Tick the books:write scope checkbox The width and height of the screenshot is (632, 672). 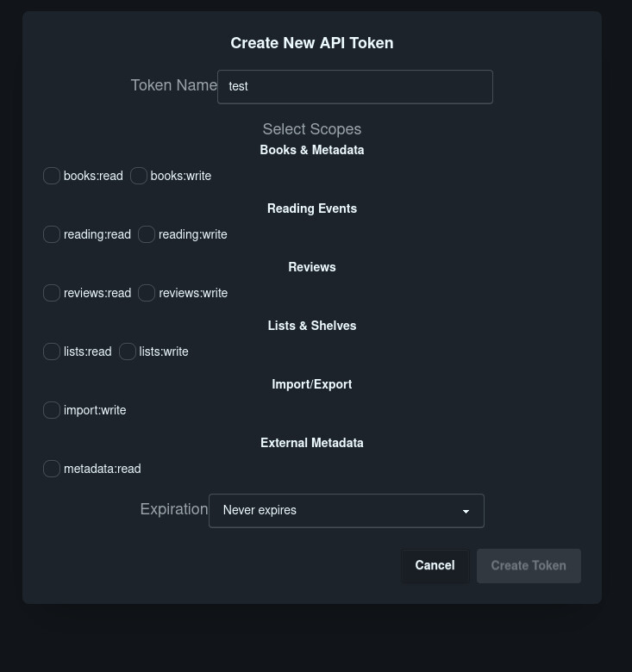[139, 176]
